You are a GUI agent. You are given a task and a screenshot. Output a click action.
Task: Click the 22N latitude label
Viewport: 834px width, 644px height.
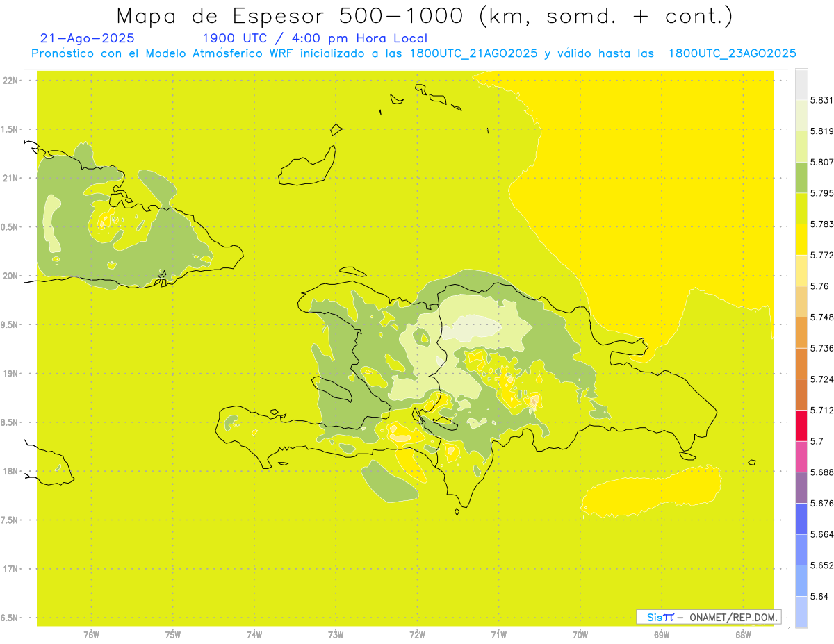(10, 80)
